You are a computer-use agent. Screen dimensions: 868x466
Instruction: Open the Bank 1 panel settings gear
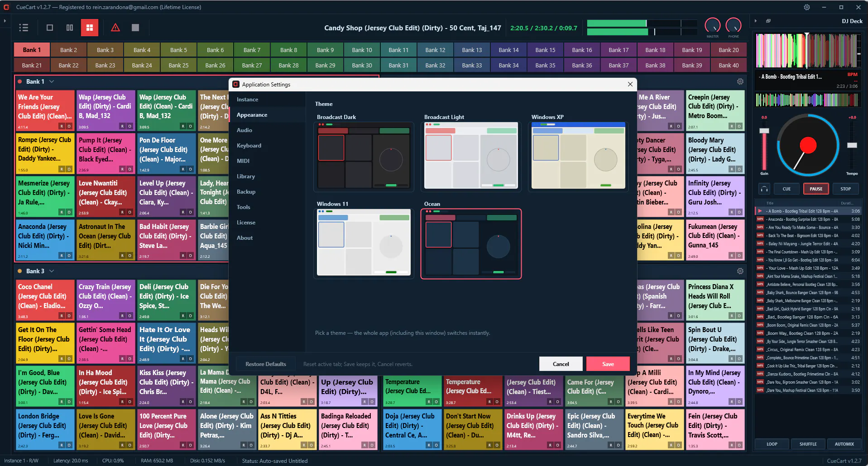pyautogui.click(x=740, y=81)
